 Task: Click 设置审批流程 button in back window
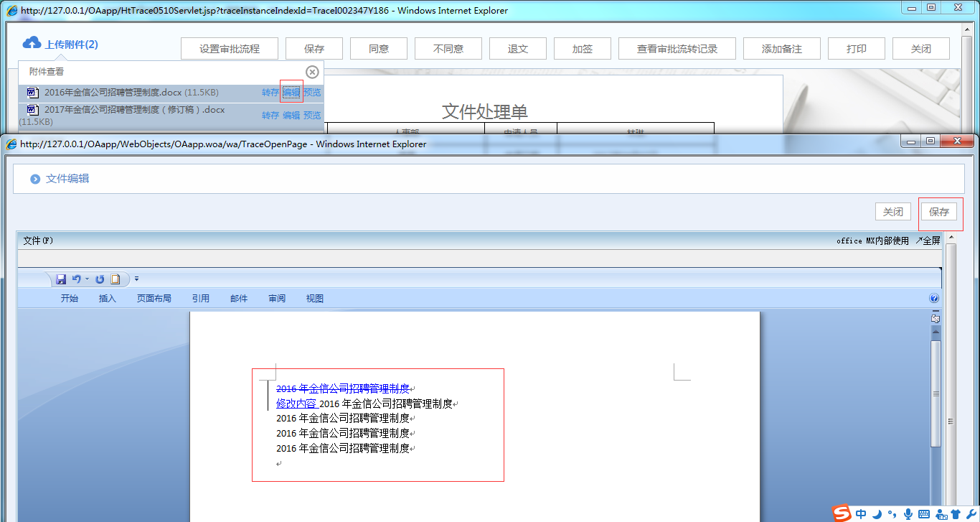click(x=230, y=49)
